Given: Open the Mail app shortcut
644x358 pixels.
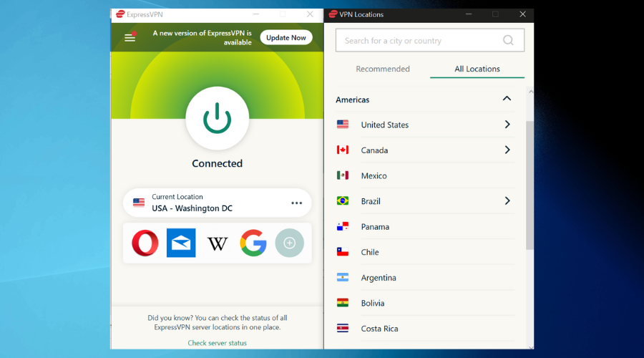Looking at the screenshot, I should coord(181,243).
